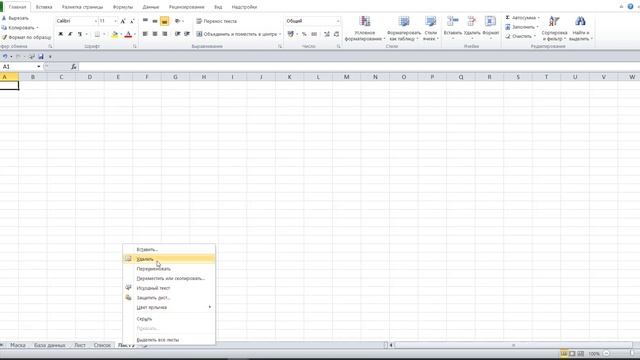Switch to the База данных sheet tab
640x360 pixels.
[x=49, y=345]
